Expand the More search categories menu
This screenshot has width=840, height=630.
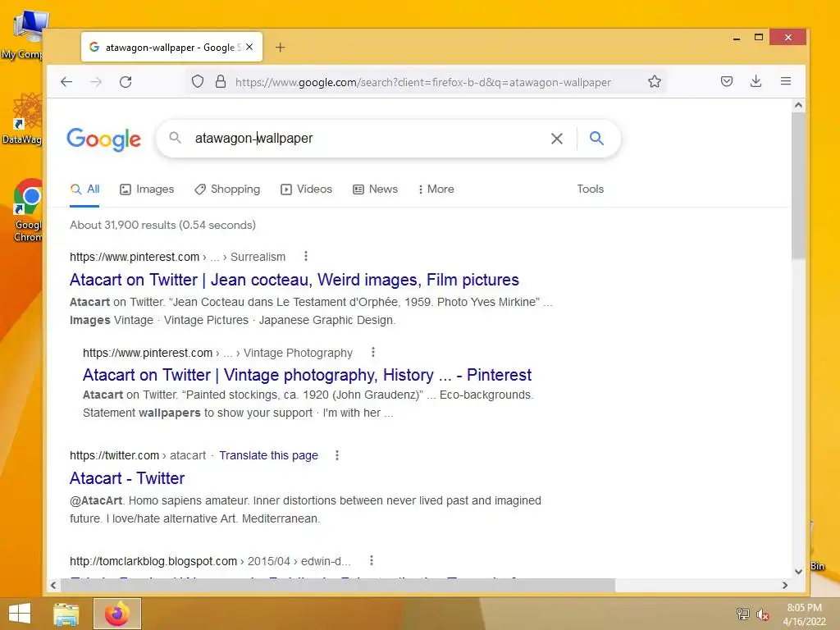coord(436,189)
